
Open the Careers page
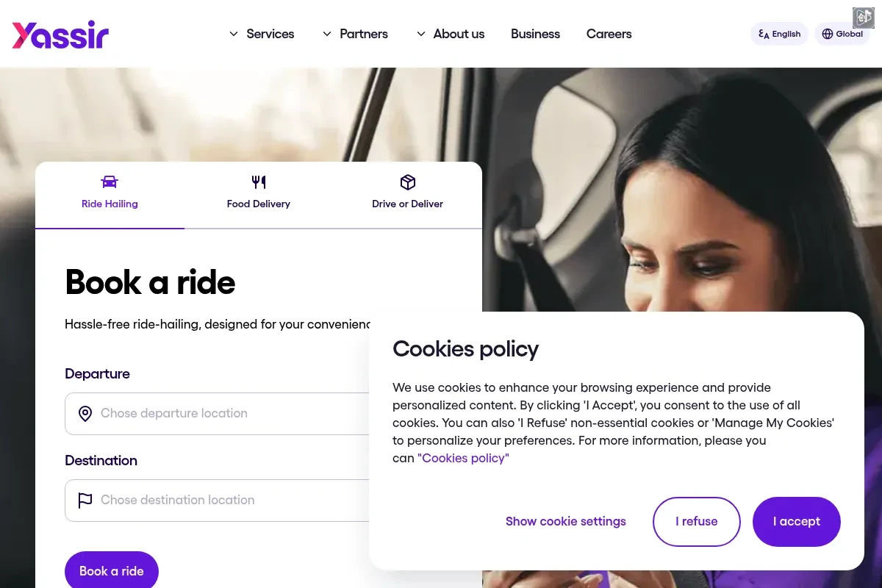click(609, 34)
